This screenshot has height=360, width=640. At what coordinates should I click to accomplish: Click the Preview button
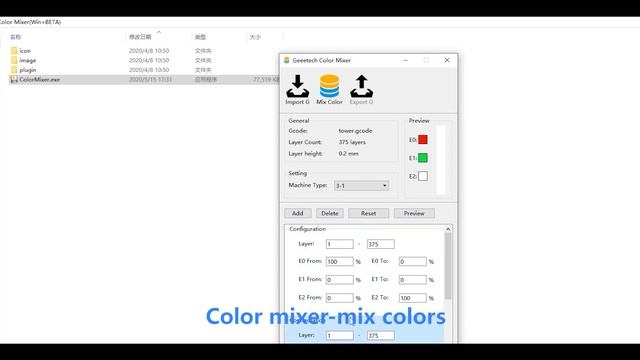[414, 213]
